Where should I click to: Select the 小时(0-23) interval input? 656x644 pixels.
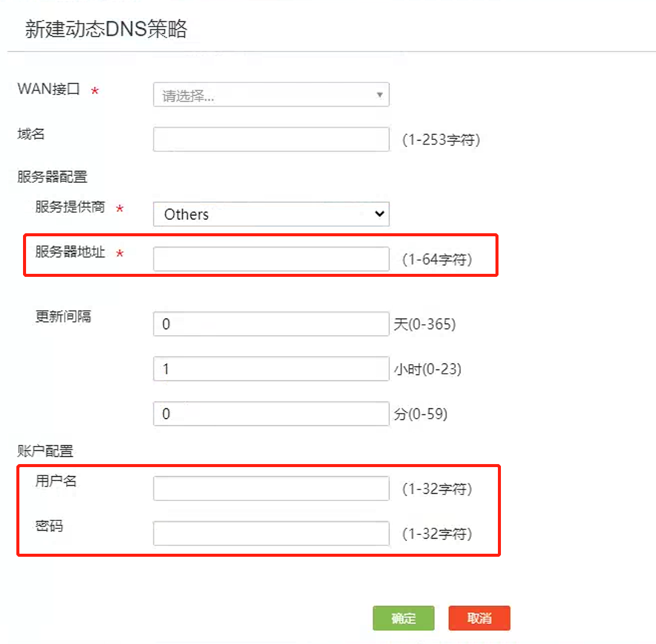(x=271, y=369)
